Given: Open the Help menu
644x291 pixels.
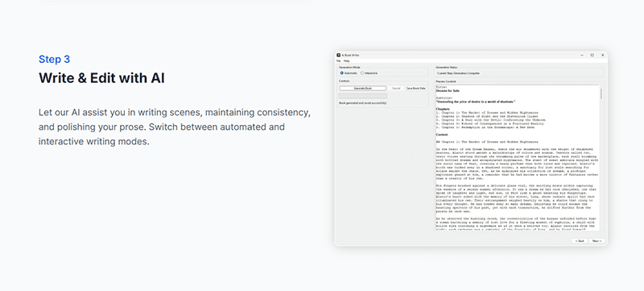Looking at the screenshot, I should point(347,60).
